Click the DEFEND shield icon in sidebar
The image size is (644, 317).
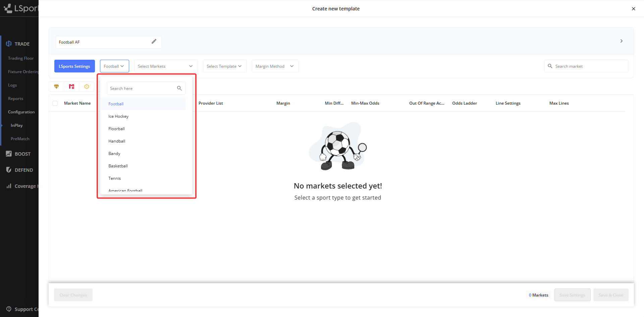(x=9, y=170)
